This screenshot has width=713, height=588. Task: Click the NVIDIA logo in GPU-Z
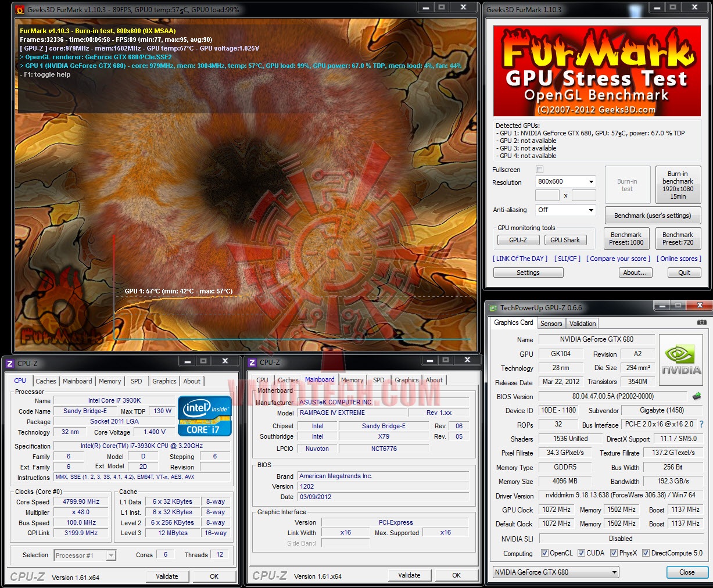[682, 360]
